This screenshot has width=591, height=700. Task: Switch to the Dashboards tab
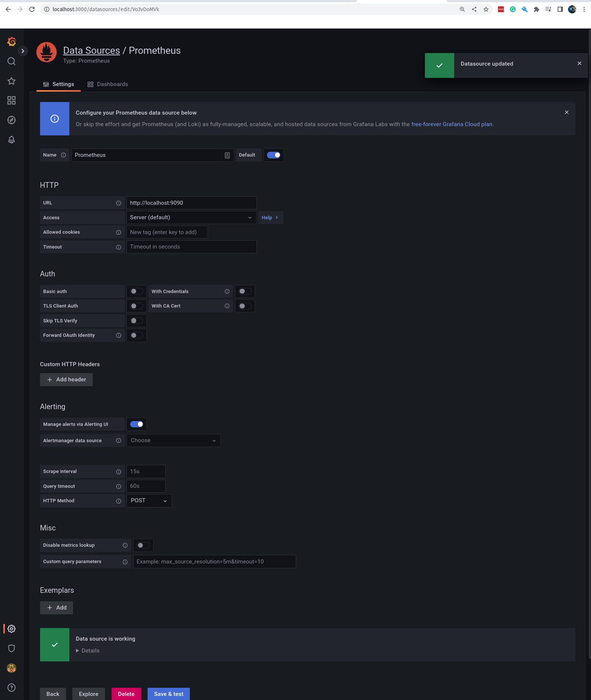coord(108,84)
